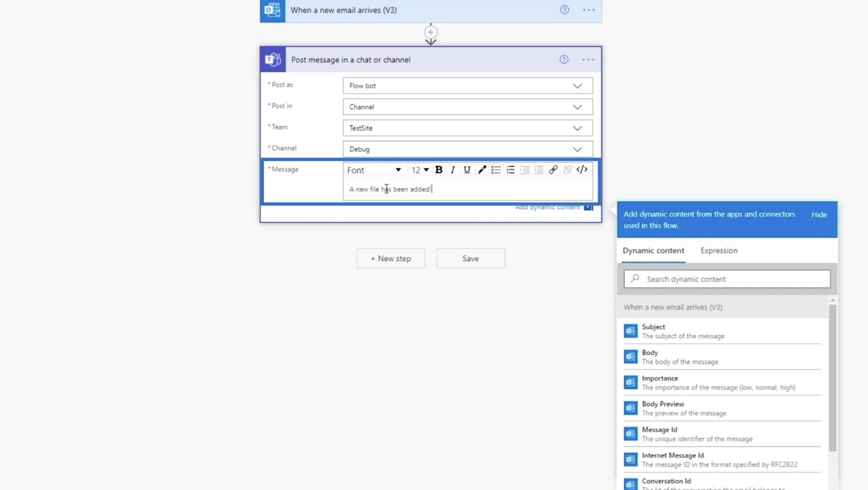This screenshot has width=868, height=490.
Task: Click search magnifier in dynamic content panel
Action: [635, 278]
